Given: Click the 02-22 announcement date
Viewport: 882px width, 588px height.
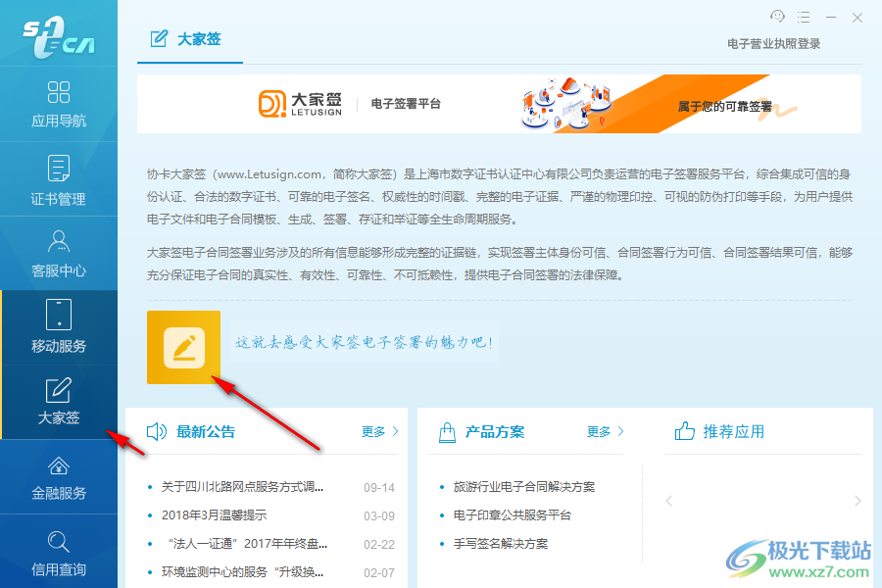Looking at the screenshot, I should [x=379, y=545].
